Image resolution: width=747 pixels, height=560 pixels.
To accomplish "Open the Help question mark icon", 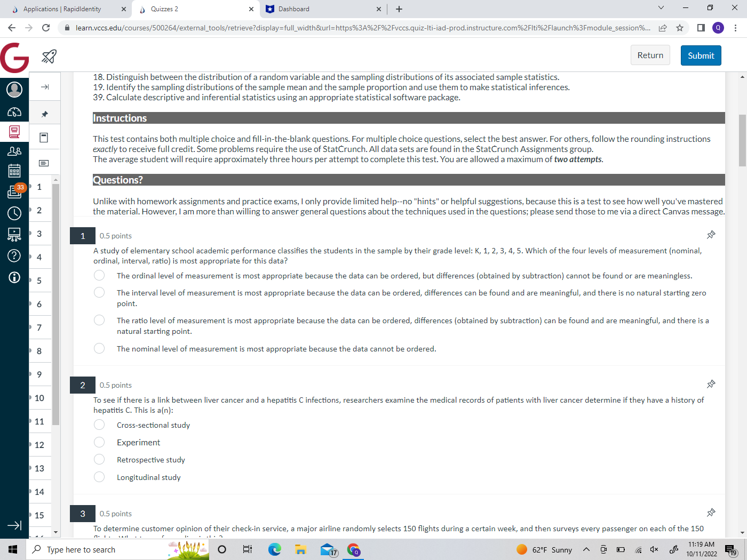I will pos(14,255).
